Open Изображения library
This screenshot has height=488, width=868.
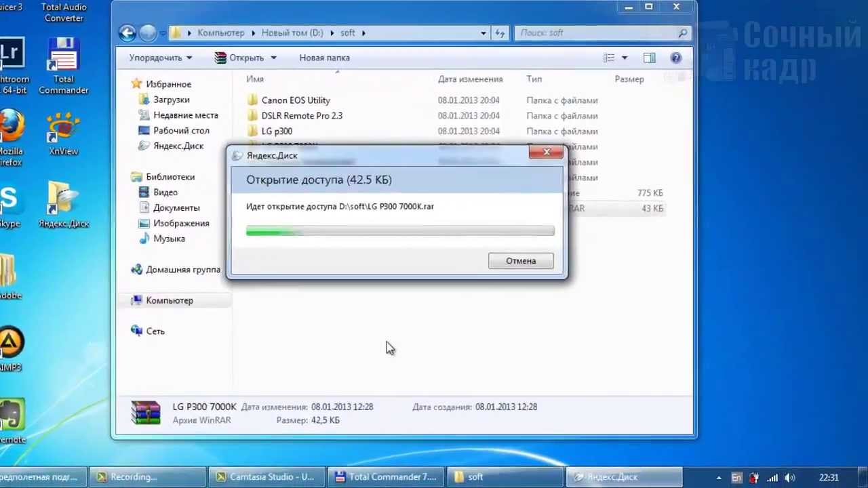[x=181, y=223]
